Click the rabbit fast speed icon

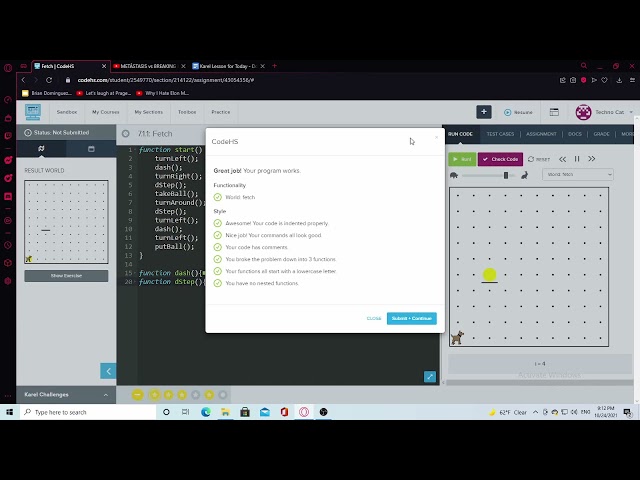click(x=524, y=175)
